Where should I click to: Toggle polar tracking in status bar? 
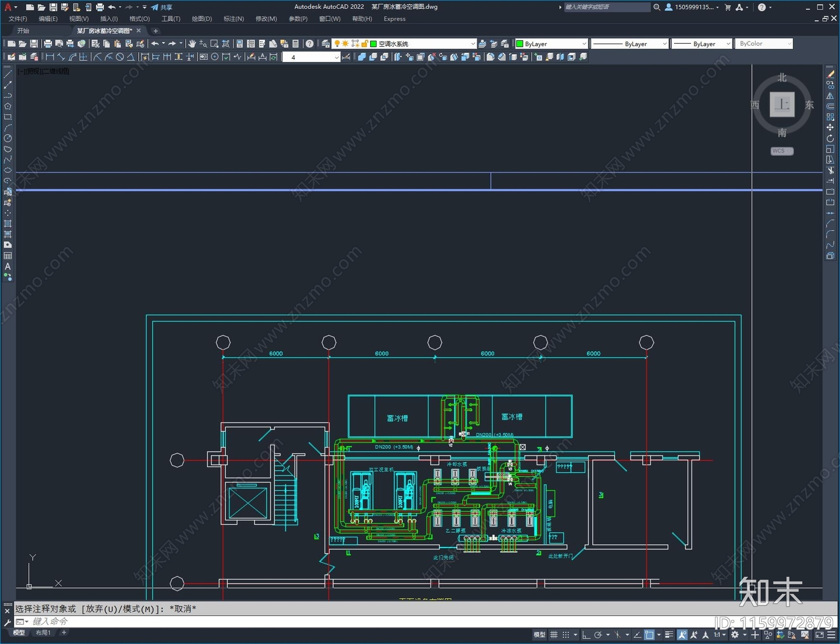(598, 635)
